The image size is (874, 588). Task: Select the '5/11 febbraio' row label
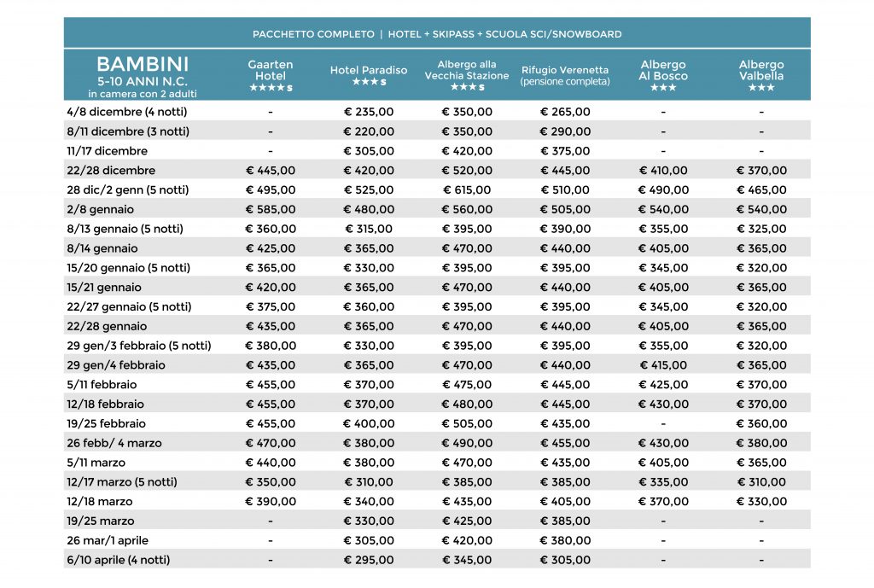[102, 385]
